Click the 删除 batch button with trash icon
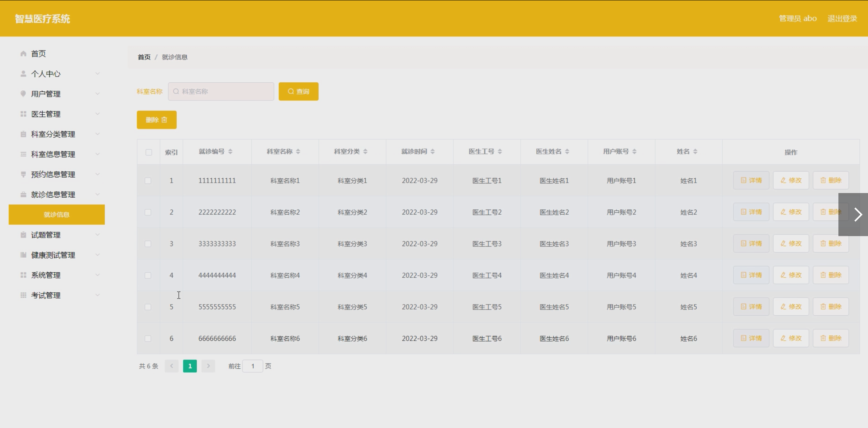Screen dimensions: 868x428 [x=156, y=120]
